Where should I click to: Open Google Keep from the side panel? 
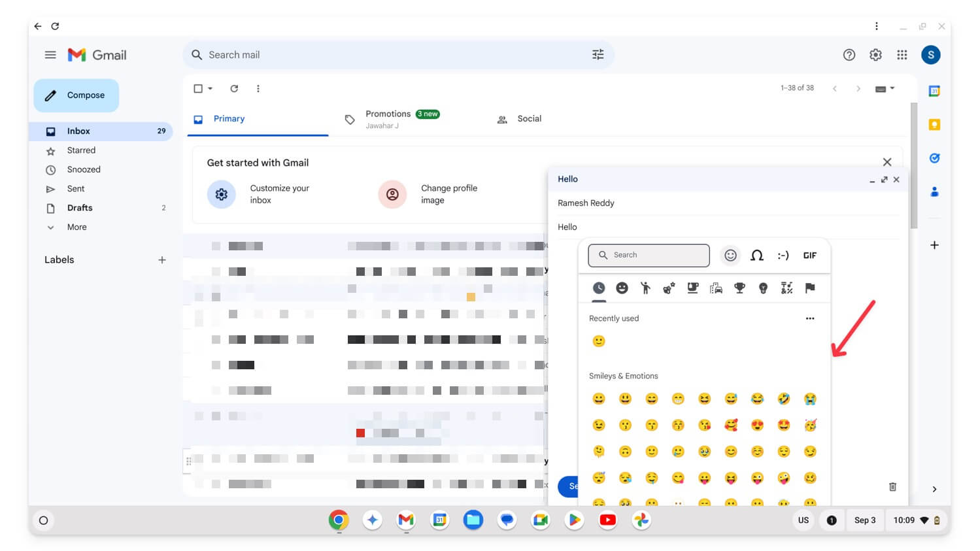click(x=934, y=124)
